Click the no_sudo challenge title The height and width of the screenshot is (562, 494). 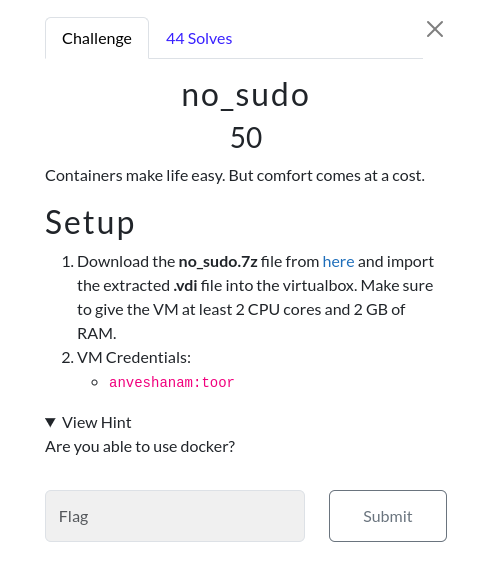[246, 96]
